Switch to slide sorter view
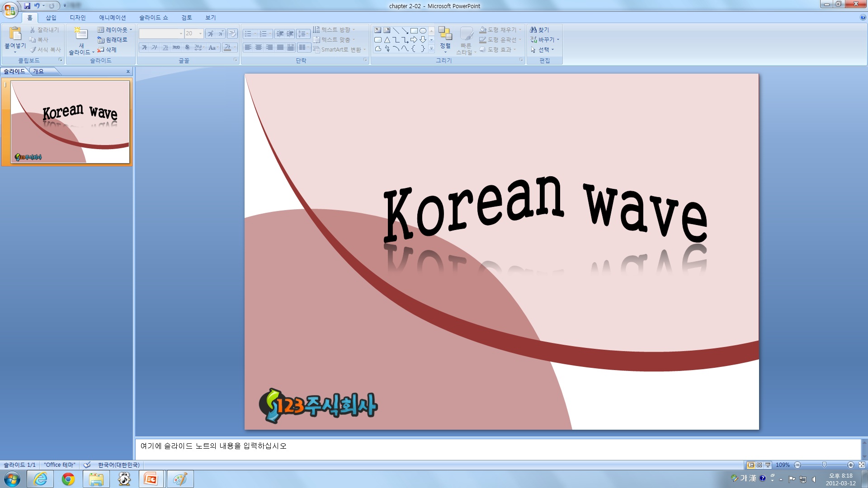 coord(759,465)
